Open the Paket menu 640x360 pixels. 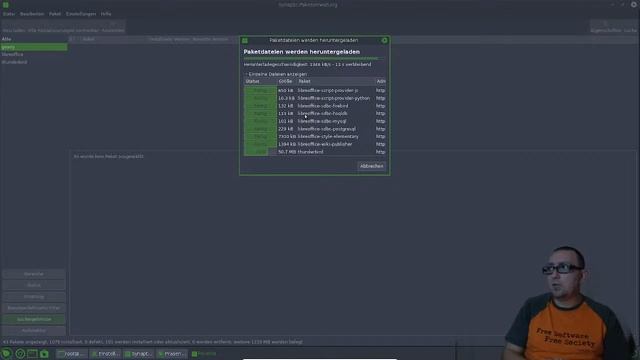55,14
